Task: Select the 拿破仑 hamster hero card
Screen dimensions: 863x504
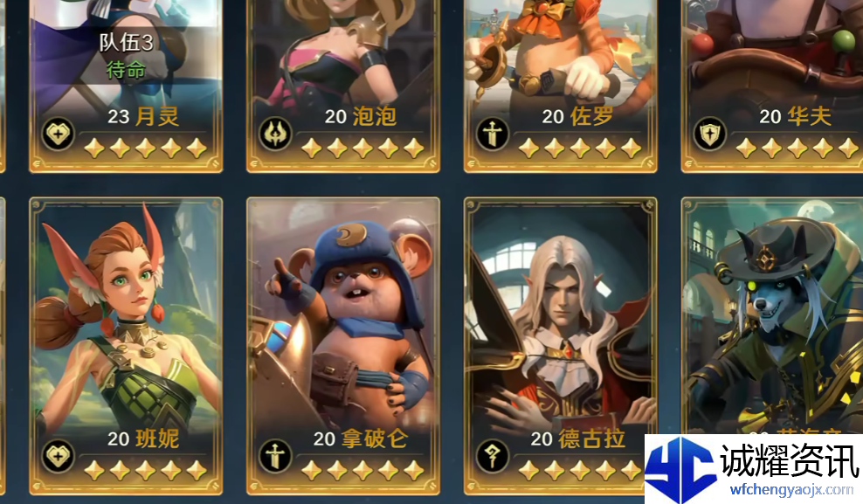Action: 343,346
